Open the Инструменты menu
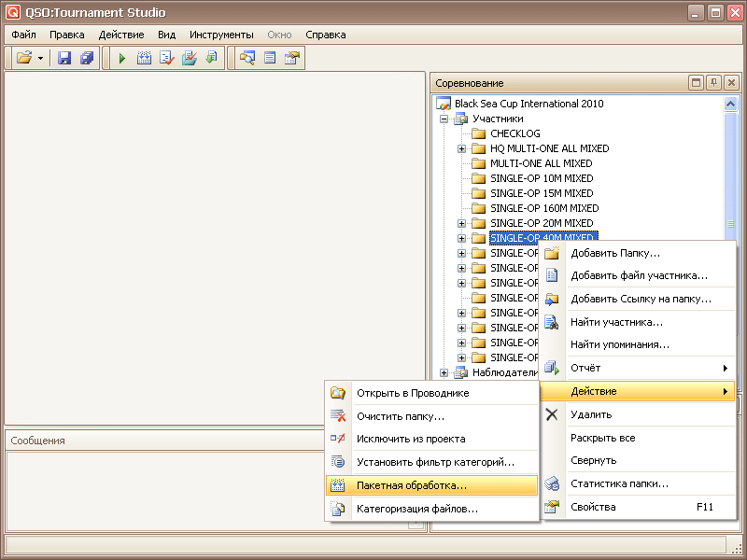 [x=221, y=35]
